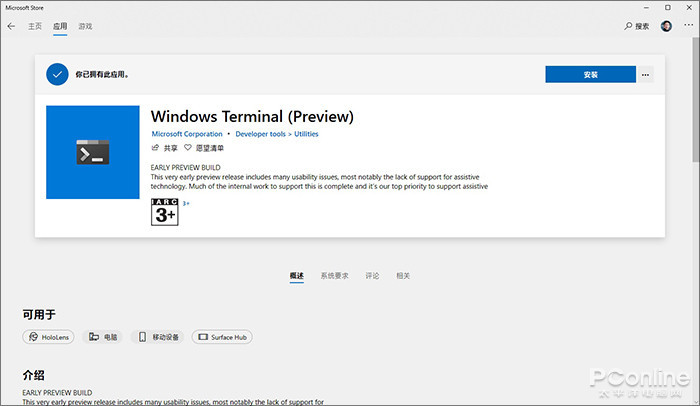Click the 安装 install button
Screen dimensions: 700x406
[x=590, y=75]
